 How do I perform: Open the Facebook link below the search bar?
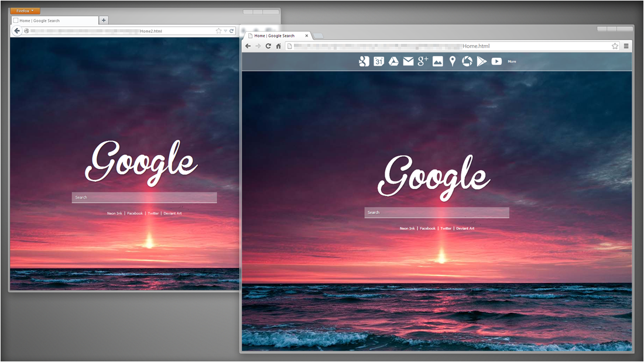(x=427, y=228)
